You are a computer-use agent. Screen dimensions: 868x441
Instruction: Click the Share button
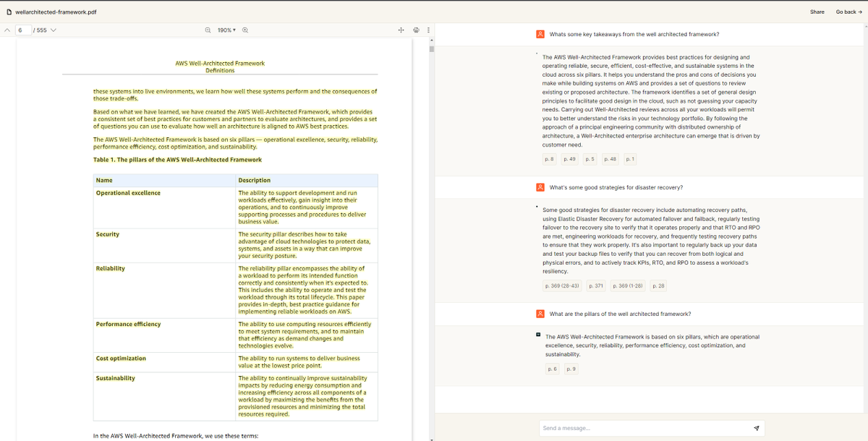click(x=817, y=12)
